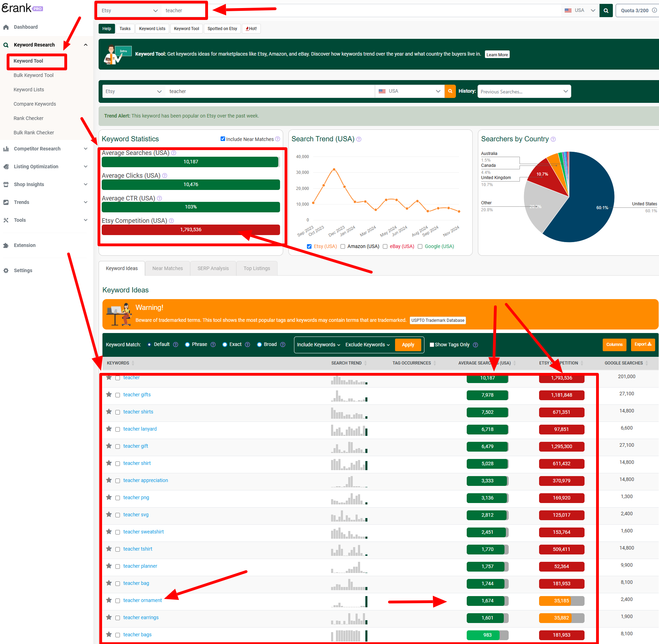
Task: Open USA country dropdown in search form
Action: (409, 91)
